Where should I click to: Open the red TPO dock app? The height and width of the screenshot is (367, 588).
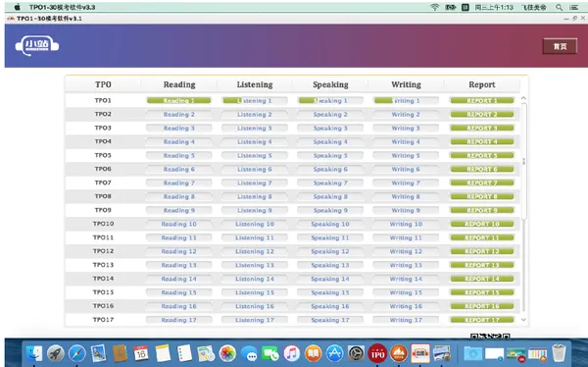[x=377, y=353]
